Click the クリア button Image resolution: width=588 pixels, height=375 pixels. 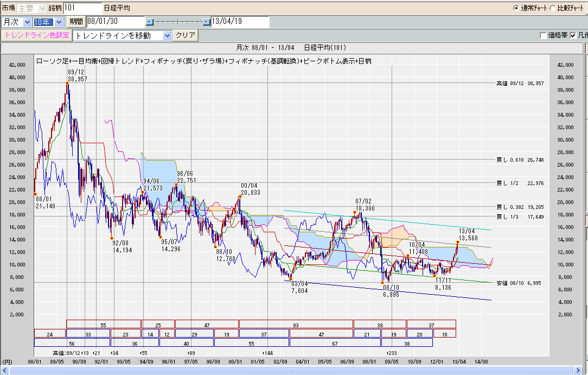pyautogui.click(x=186, y=35)
